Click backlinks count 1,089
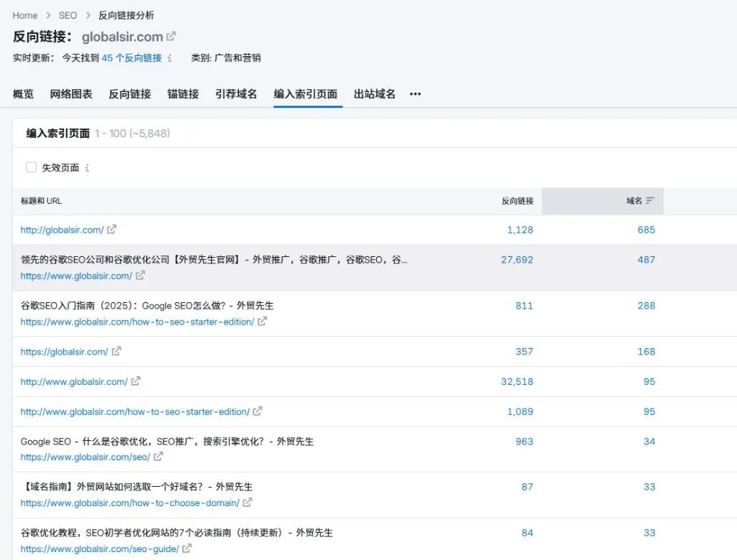This screenshot has width=737, height=560. point(520,412)
